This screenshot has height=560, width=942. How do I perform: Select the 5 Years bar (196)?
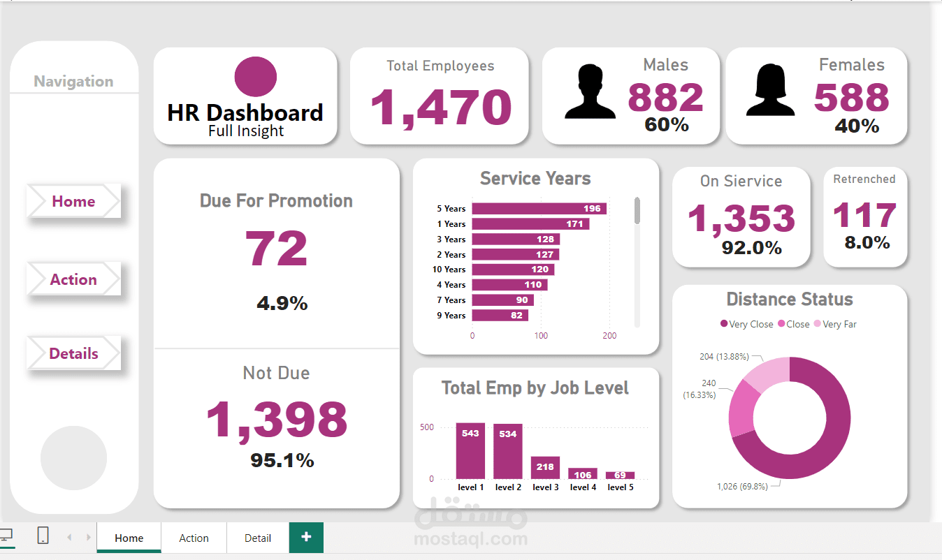pos(539,209)
